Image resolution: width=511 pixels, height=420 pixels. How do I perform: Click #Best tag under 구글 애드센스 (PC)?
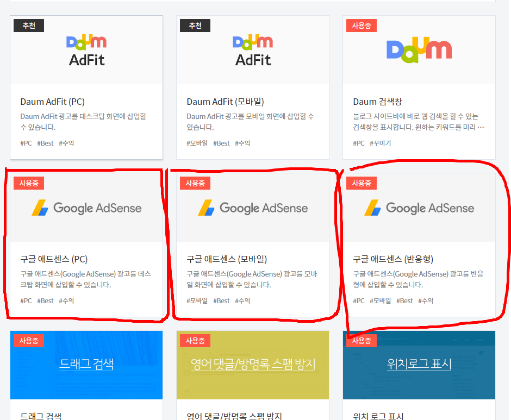coord(45,301)
